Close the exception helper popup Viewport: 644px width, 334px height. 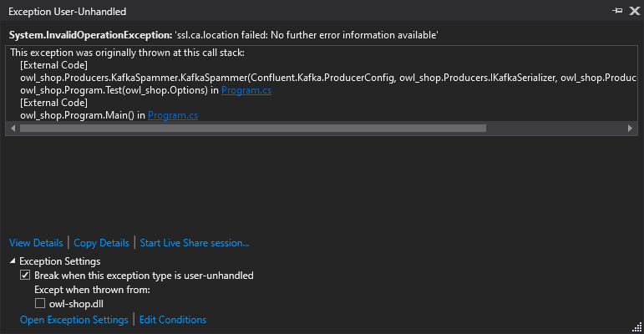[x=635, y=11]
